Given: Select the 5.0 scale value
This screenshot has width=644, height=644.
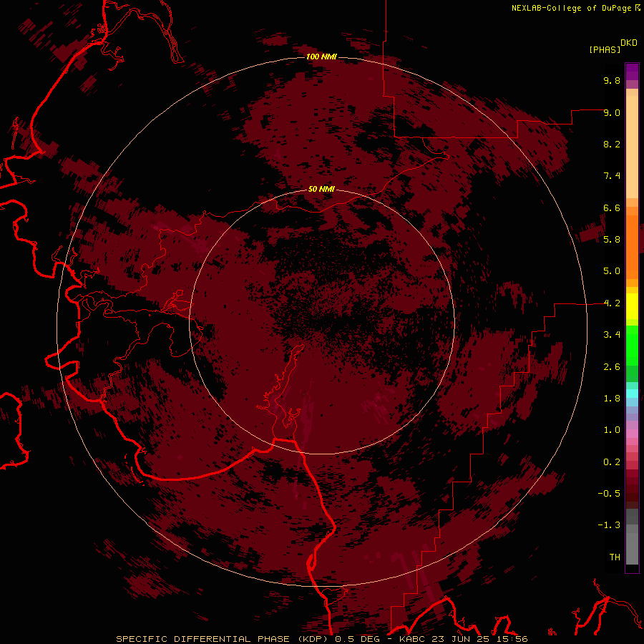Looking at the screenshot, I should click(612, 271).
